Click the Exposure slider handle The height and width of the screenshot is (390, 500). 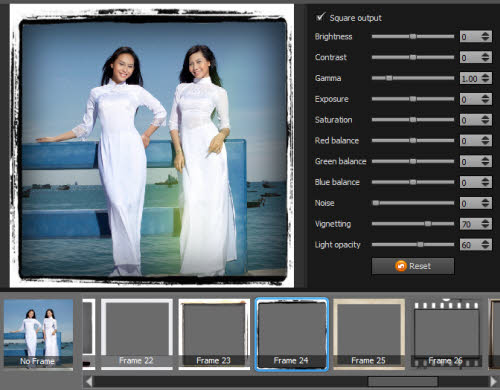tap(413, 99)
